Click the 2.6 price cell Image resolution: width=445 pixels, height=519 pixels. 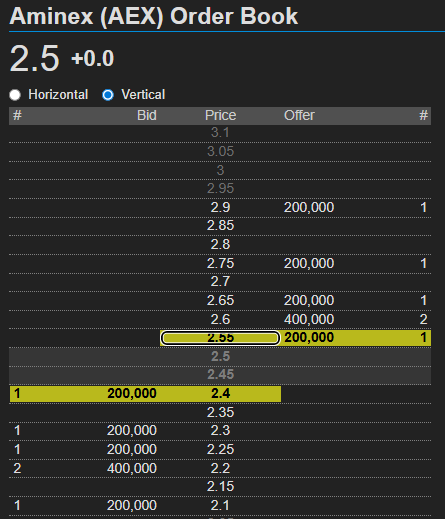(x=220, y=320)
